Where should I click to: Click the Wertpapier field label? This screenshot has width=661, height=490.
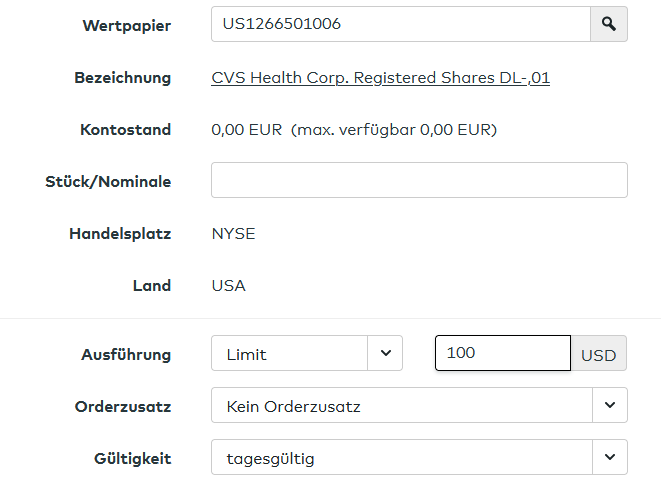tap(126, 25)
